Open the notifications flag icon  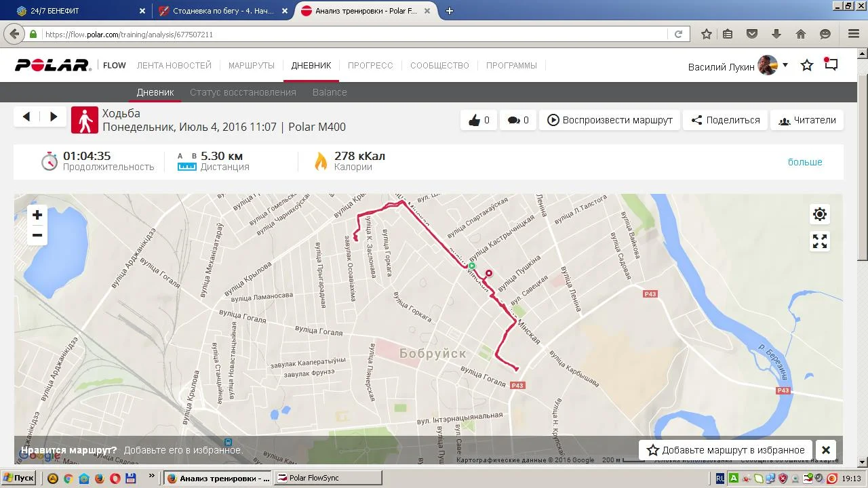tap(831, 65)
